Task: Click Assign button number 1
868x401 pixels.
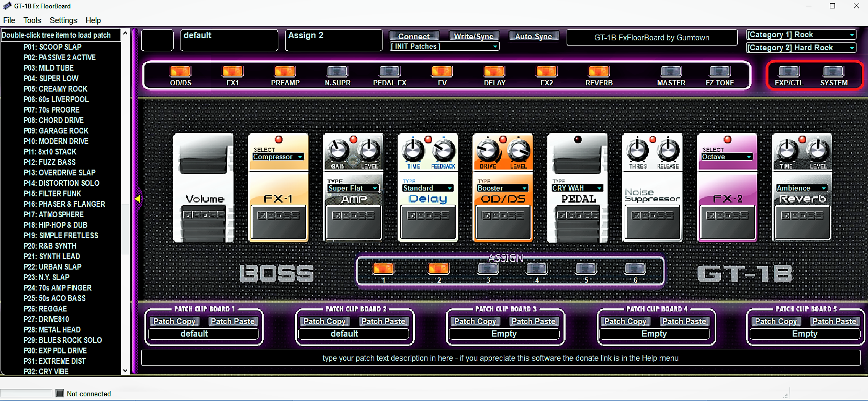Action: point(383,269)
